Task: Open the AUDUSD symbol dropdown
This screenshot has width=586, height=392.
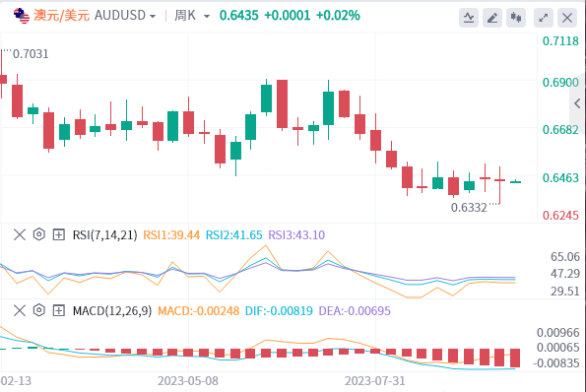Action: [x=125, y=16]
